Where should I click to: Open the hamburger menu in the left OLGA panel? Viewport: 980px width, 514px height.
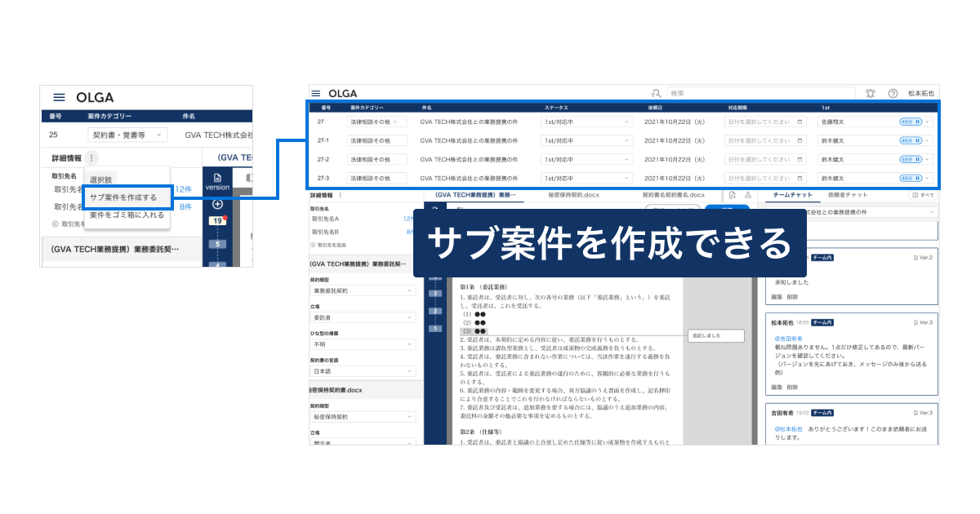click(59, 96)
